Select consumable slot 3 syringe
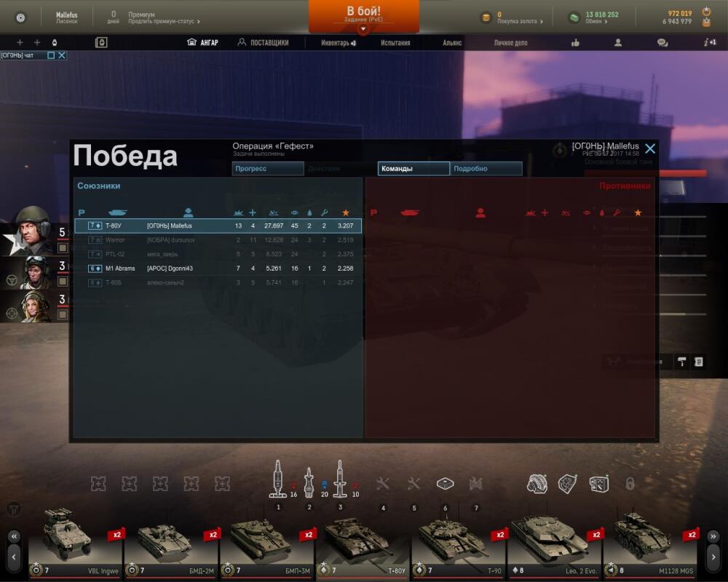 tap(340, 479)
